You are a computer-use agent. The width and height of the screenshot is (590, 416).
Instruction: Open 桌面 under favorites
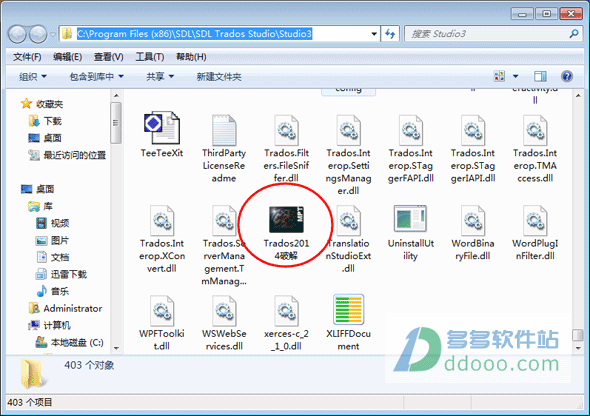pos(45,138)
